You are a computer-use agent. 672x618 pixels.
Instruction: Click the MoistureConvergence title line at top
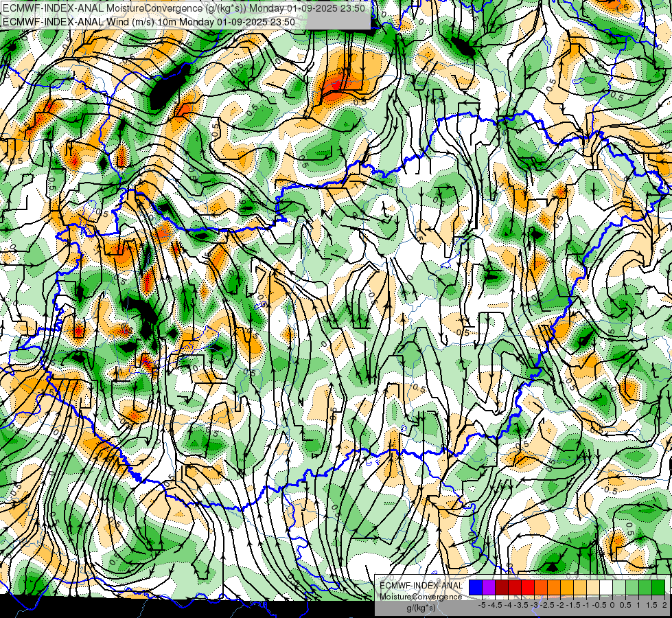(184, 8)
